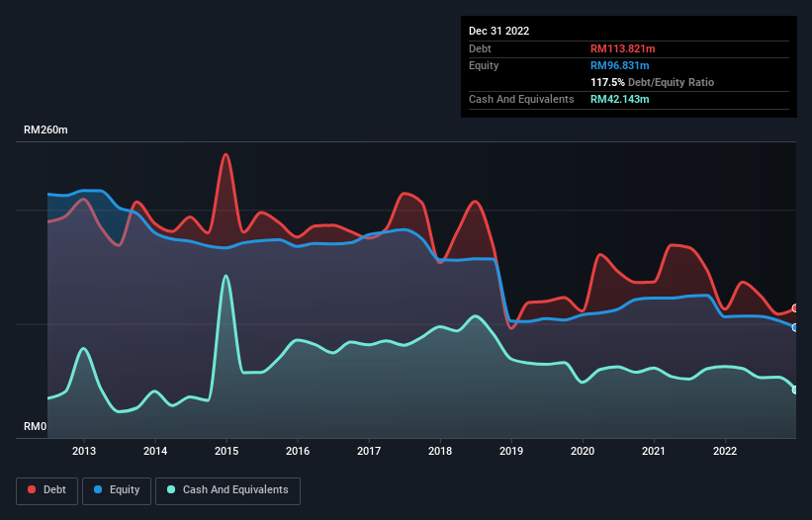Click the RM96.831m equity value

coord(619,65)
